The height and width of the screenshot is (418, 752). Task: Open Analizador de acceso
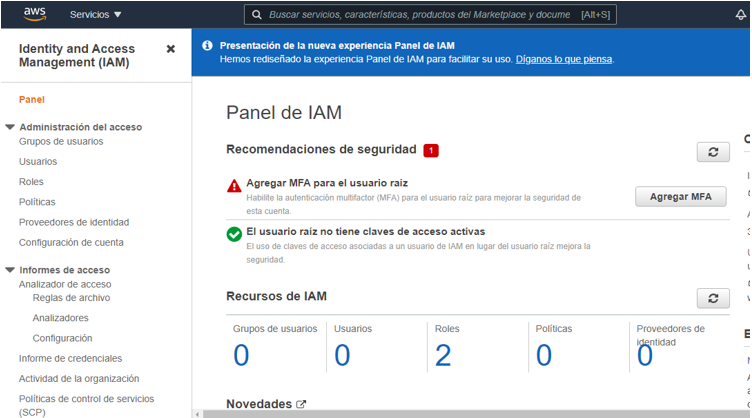[x=65, y=284]
